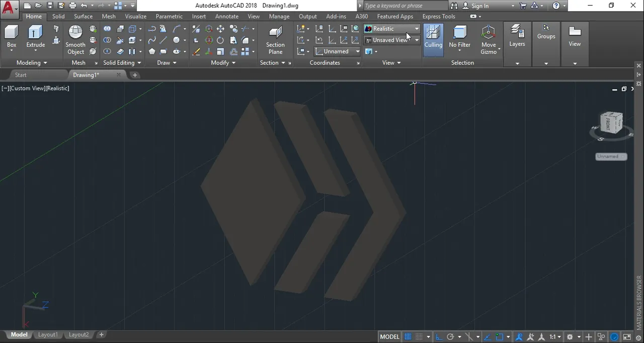Add a new layout with plus button
The width and height of the screenshot is (644, 343).
click(101, 335)
